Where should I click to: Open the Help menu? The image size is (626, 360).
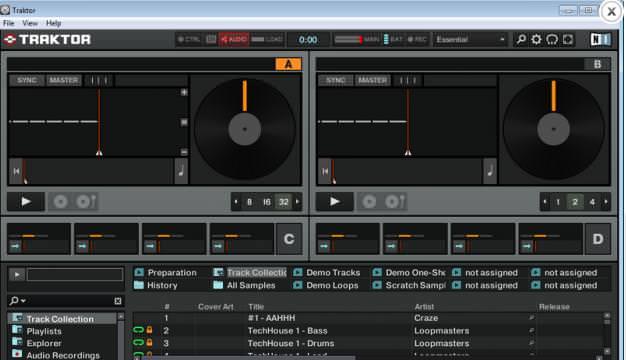click(53, 23)
